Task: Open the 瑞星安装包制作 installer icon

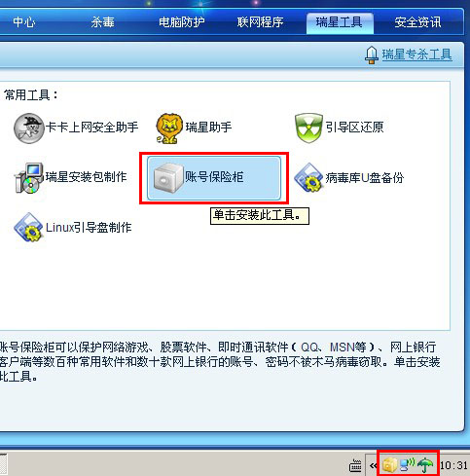Action: [x=28, y=178]
